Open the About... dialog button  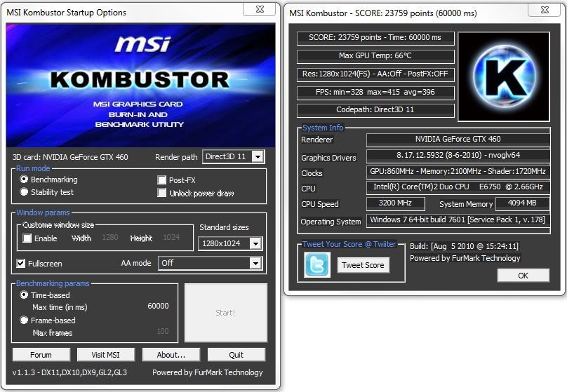(x=171, y=355)
